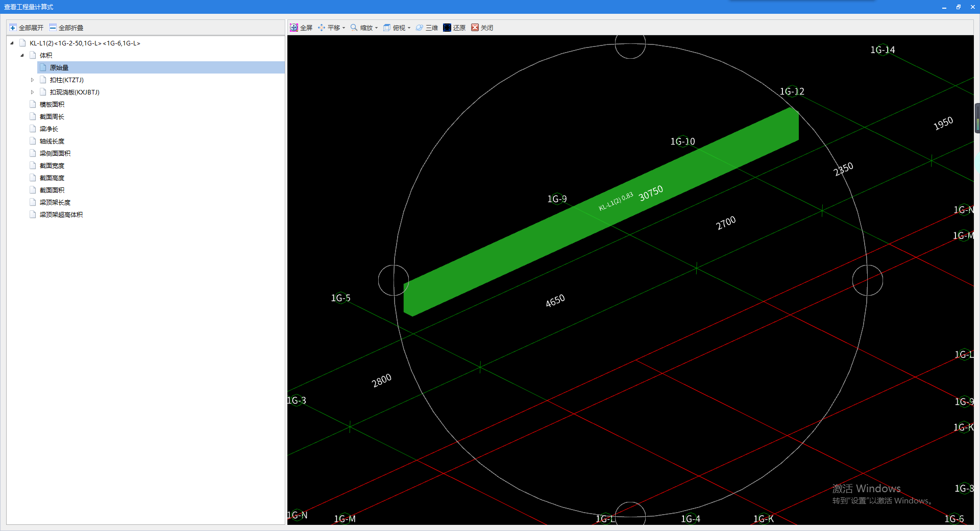
Task: Select the 梁净长 tree item
Action: [49, 129]
